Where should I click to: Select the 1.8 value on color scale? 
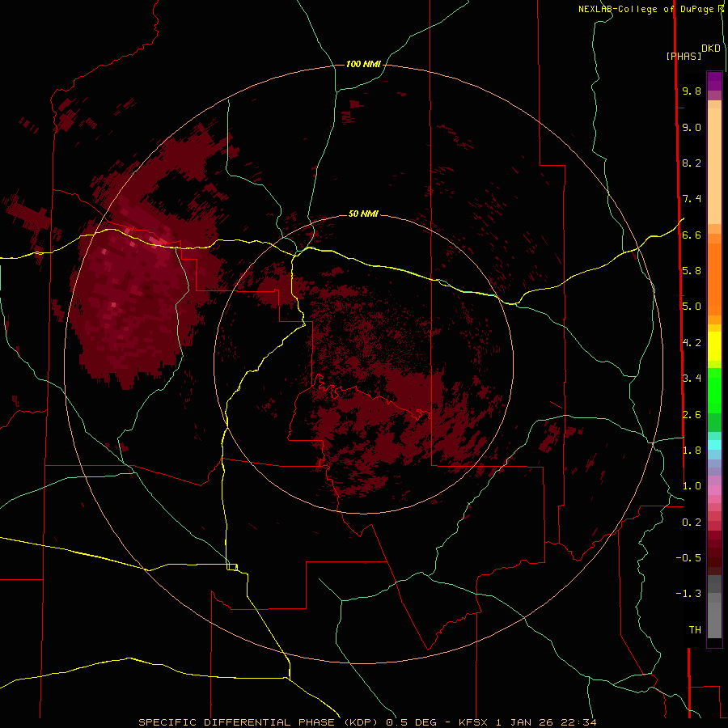pos(692,451)
